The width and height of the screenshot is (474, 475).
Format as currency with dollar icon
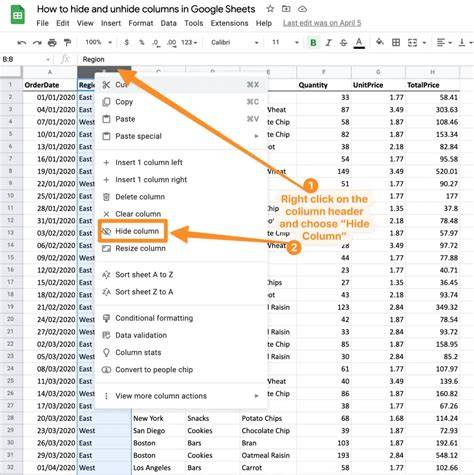coord(126,43)
